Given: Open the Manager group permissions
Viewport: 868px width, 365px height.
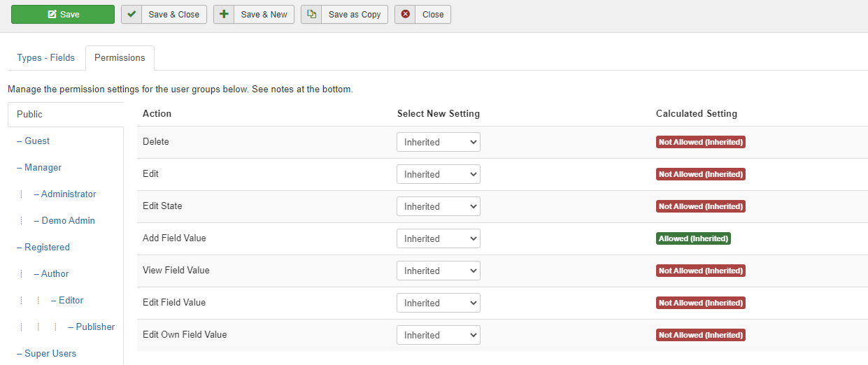Looking at the screenshot, I should click(43, 168).
